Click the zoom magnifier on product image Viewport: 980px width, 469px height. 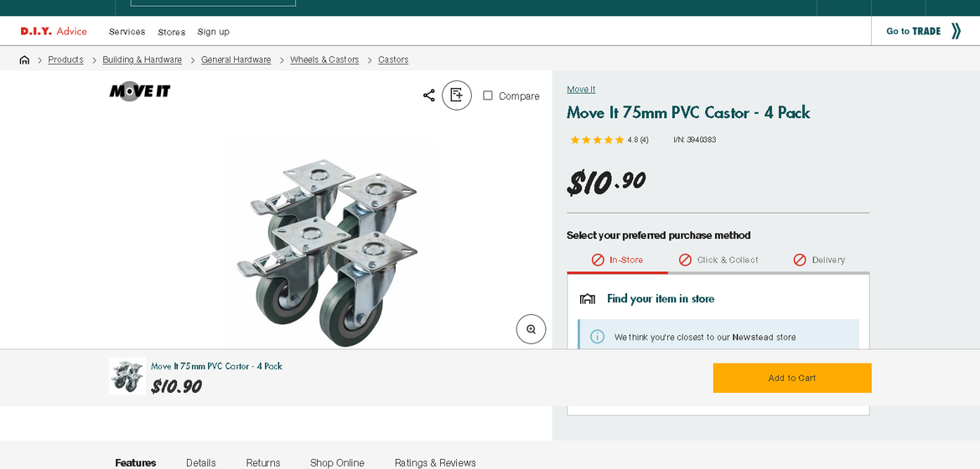(531, 329)
